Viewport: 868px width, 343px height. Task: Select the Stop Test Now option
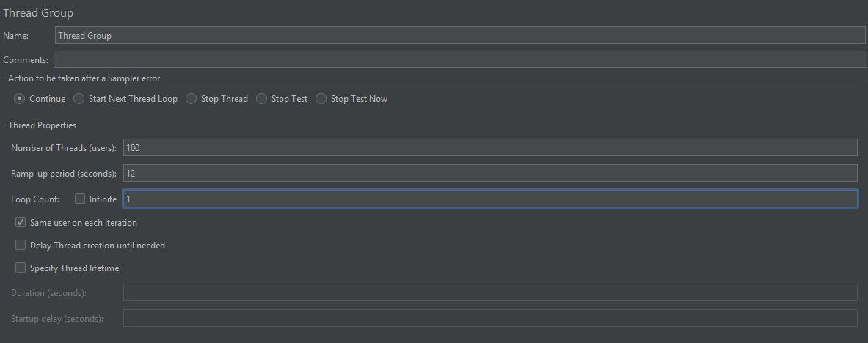321,99
